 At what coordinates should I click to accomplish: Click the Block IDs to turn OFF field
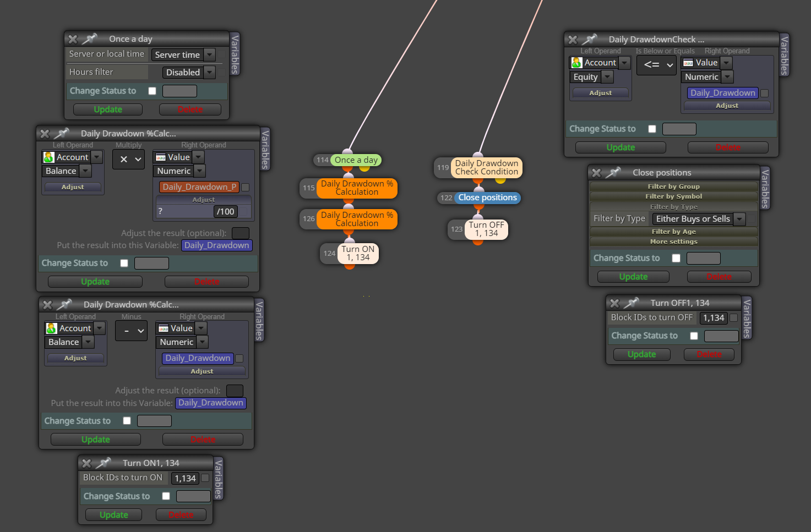tap(714, 318)
